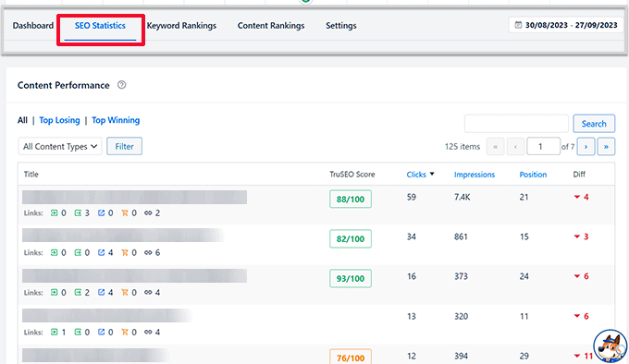629x364 pixels.
Task: Click external links icon in the 13-clicks row
Action: click(101, 332)
